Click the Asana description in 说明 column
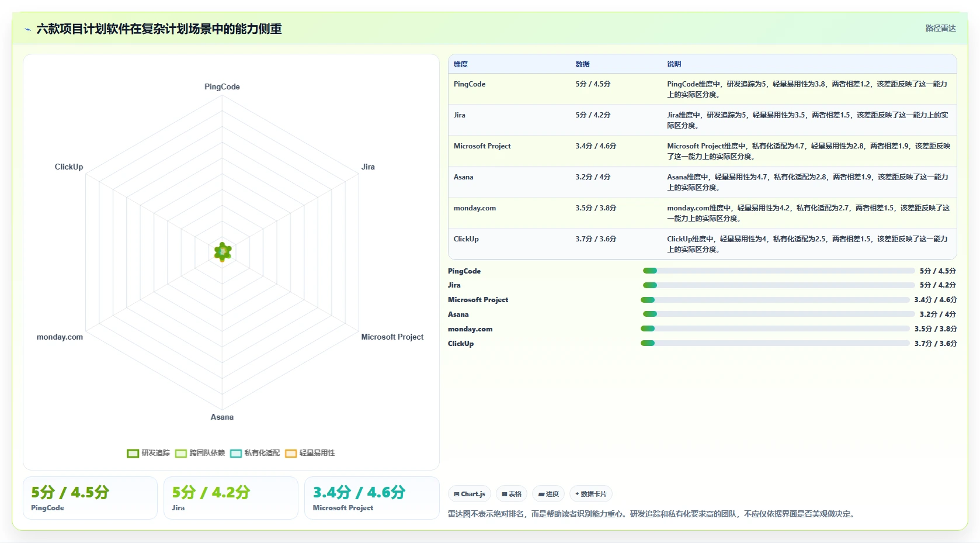The height and width of the screenshot is (543, 980). (x=808, y=182)
